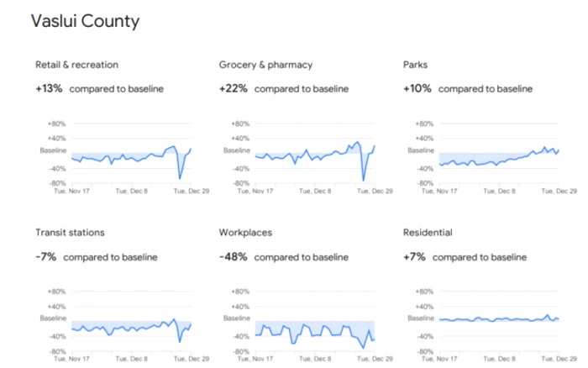The height and width of the screenshot is (368, 588).
Task: Click -80% axis label on Residential chart
Action: (425, 351)
